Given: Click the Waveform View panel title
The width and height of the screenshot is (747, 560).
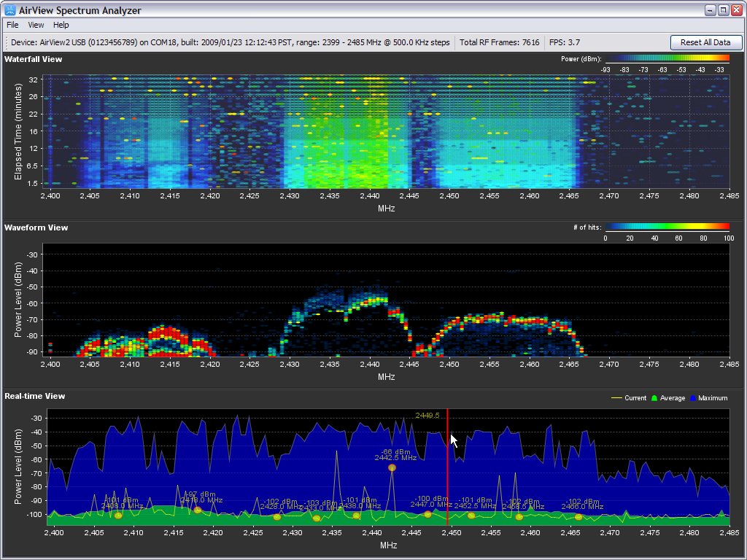Looking at the screenshot, I should click(x=36, y=227).
